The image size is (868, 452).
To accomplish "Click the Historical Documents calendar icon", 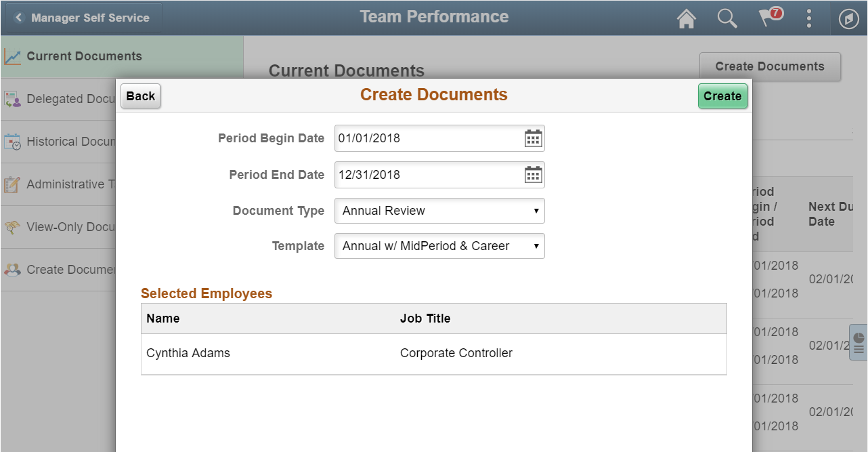I will [12, 142].
